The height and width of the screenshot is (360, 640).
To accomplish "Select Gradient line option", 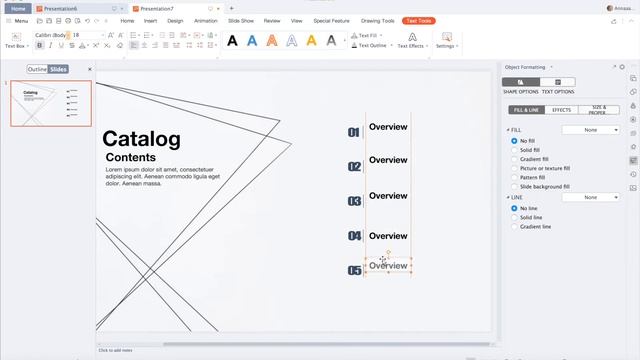I will click(514, 227).
